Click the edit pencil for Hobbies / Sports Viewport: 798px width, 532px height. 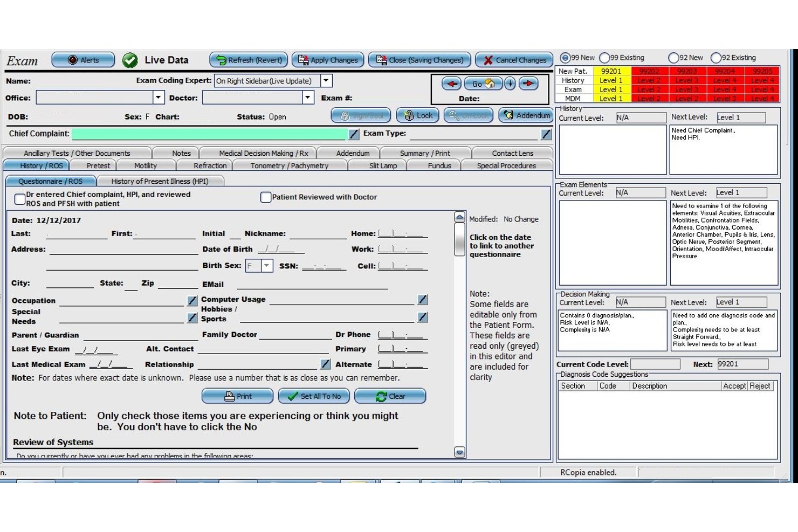pos(423,317)
